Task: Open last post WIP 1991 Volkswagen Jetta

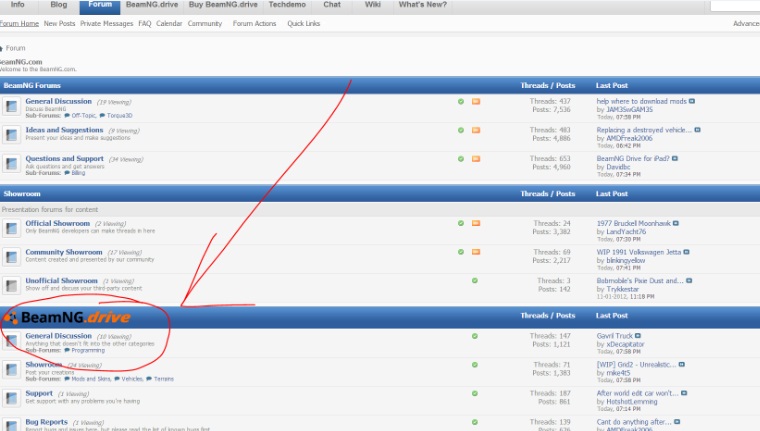Action: tap(639, 252)
